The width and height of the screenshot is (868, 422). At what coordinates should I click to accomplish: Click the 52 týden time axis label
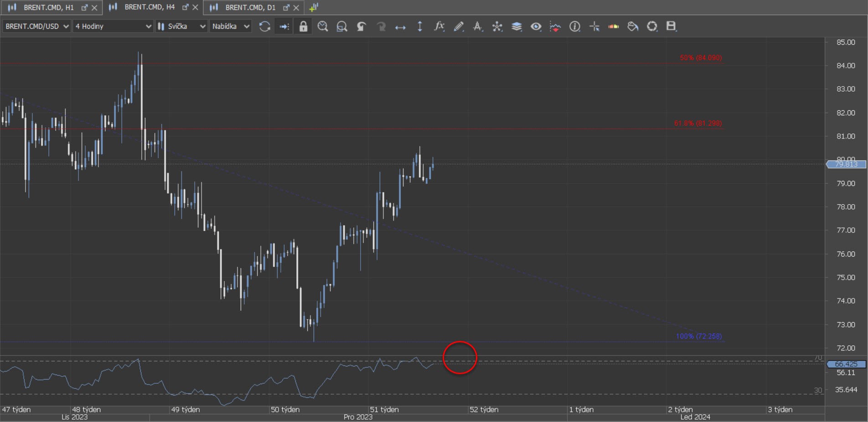point(484,410)
